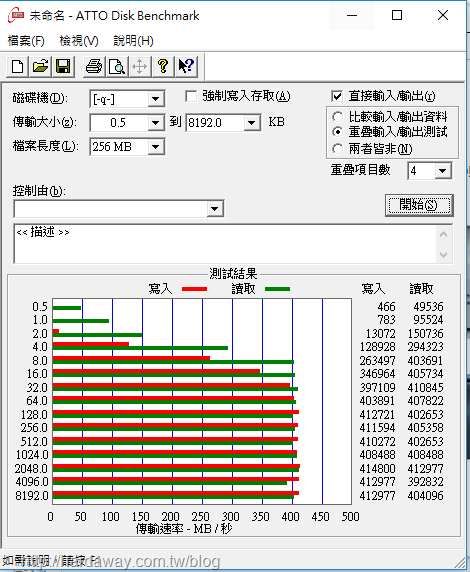
Task: Maximize the ATTO Disk Benchmark window
Action: [x=397, y=15]
